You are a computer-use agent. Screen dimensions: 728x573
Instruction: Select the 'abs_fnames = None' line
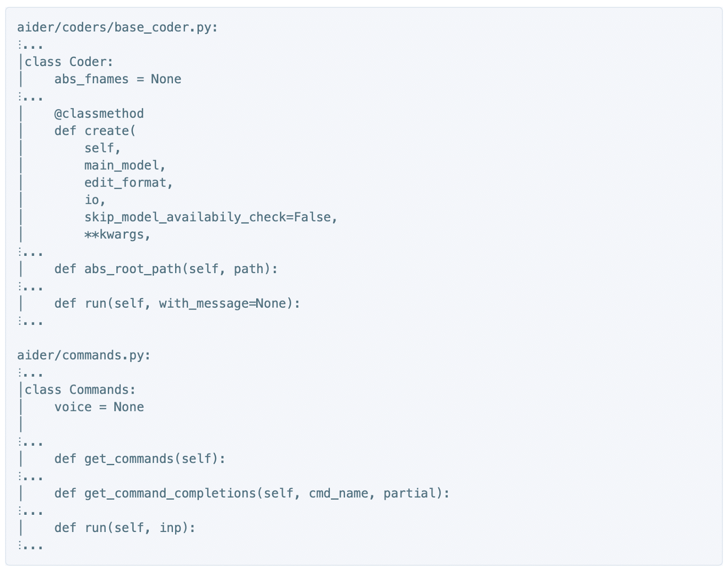click(x=117, y=79)
